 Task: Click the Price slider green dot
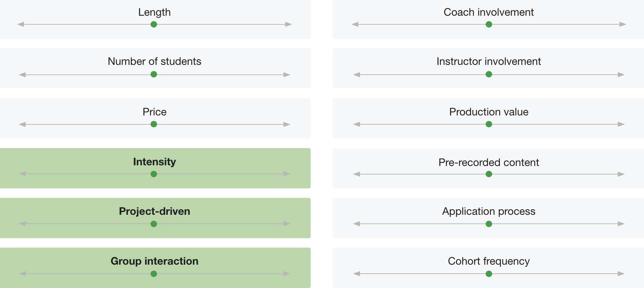153,124
